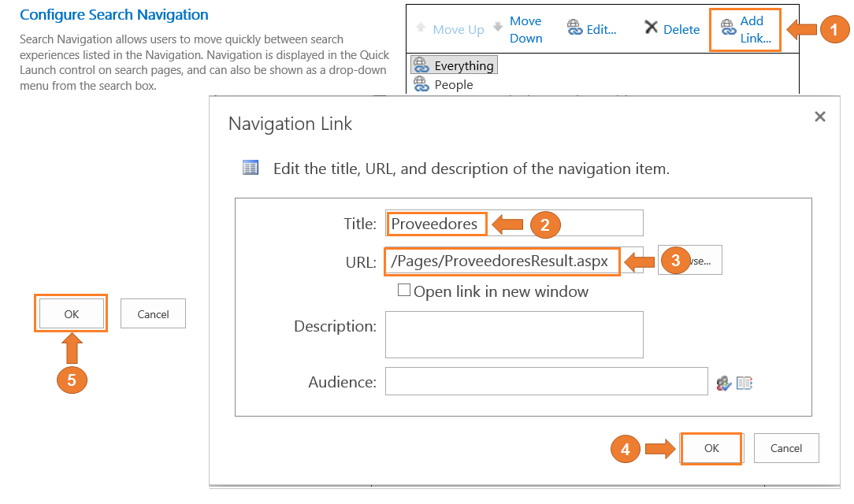Click the Delete X icon
This screenshot has width=854, height=504.
[651, 28]
